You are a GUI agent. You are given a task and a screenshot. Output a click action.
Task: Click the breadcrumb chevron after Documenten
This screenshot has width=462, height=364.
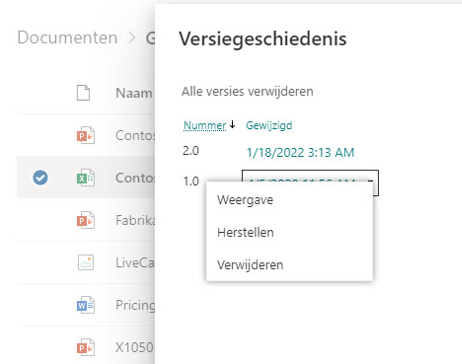132,38
